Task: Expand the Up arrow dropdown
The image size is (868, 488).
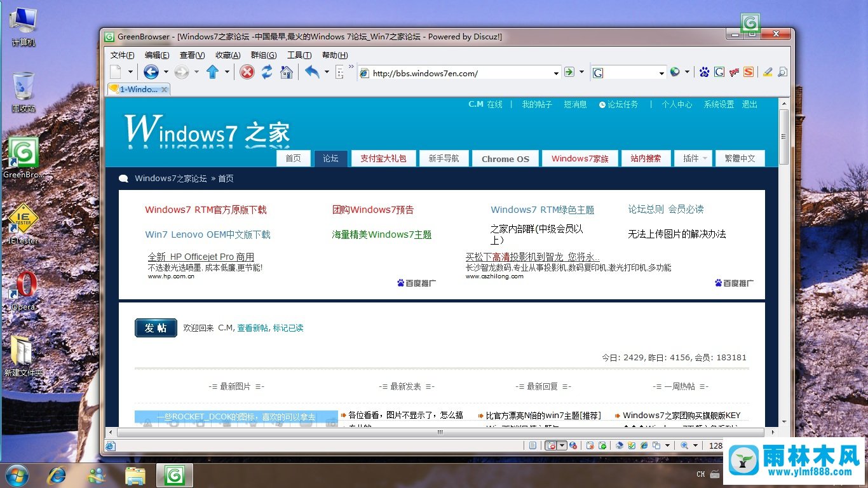Action: click(x=227, y=72)
